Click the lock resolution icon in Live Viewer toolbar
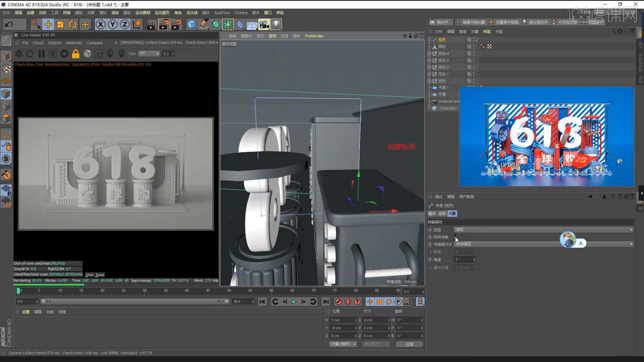Screen dimensions: 644x362 [x=75, y=54]
